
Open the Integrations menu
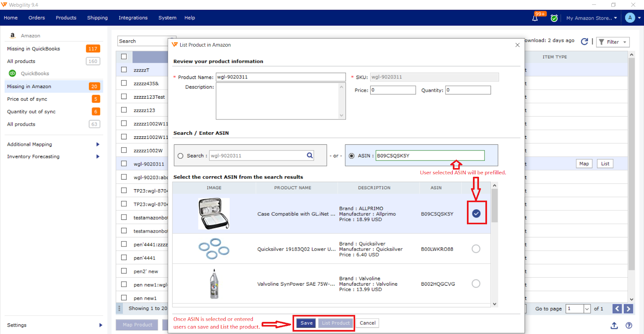[x=133, y=18]
